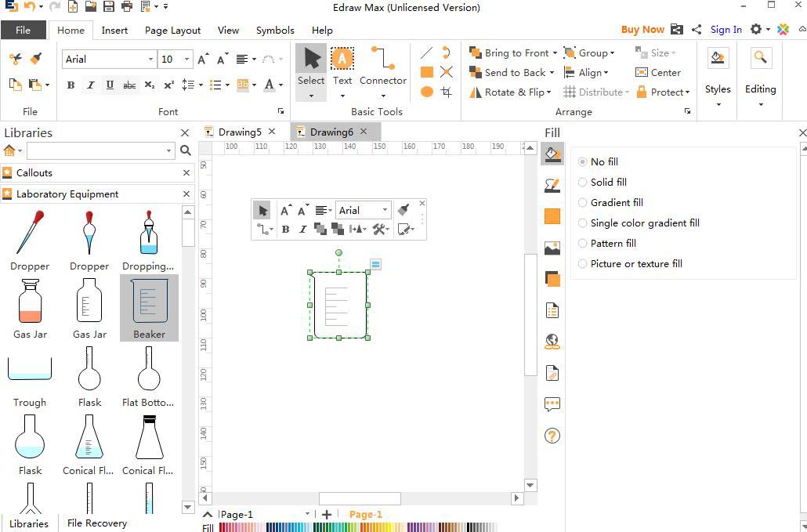The image size is (807, 532).
Task: Open the Line style panel icon
Action: 552,185
